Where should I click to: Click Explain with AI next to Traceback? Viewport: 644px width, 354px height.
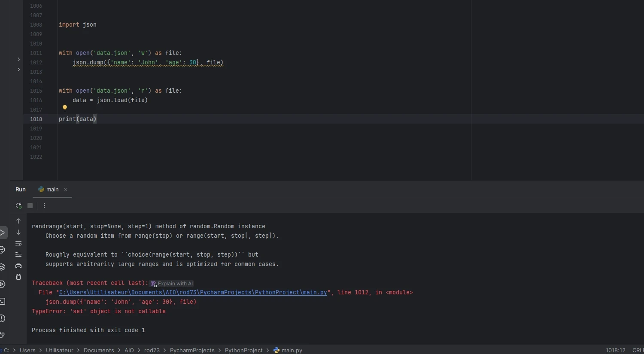[x=172, y=284]
